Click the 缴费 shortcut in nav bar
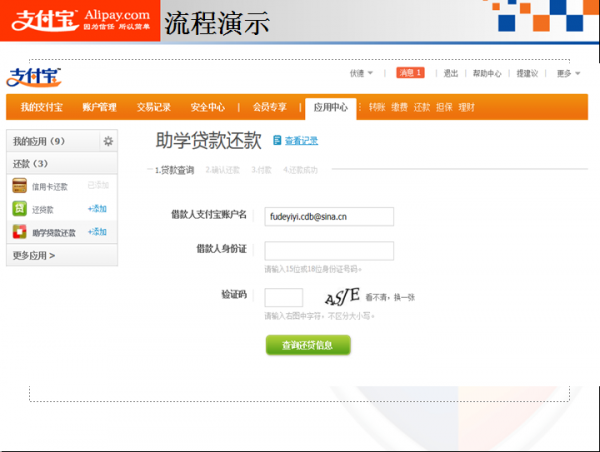This screenshot has height=452, width=600. click(399, 107)
